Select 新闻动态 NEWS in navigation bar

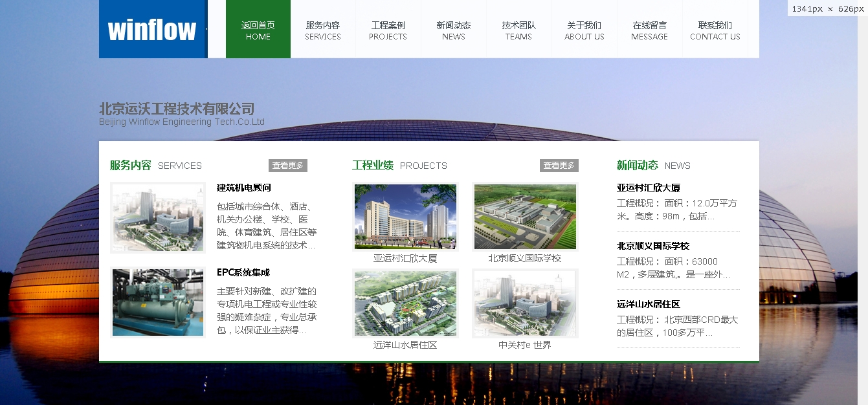coord(454,30)
